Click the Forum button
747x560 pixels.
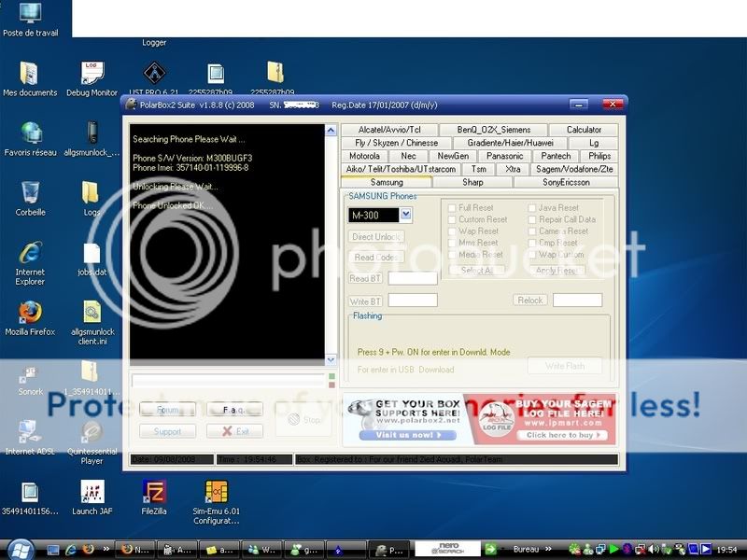coord(167,410)
